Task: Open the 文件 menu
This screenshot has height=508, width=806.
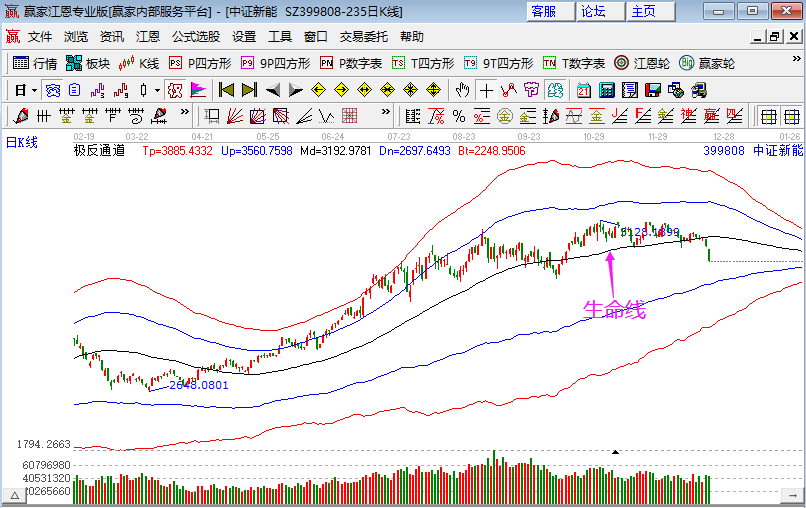Action: point(40,37)
